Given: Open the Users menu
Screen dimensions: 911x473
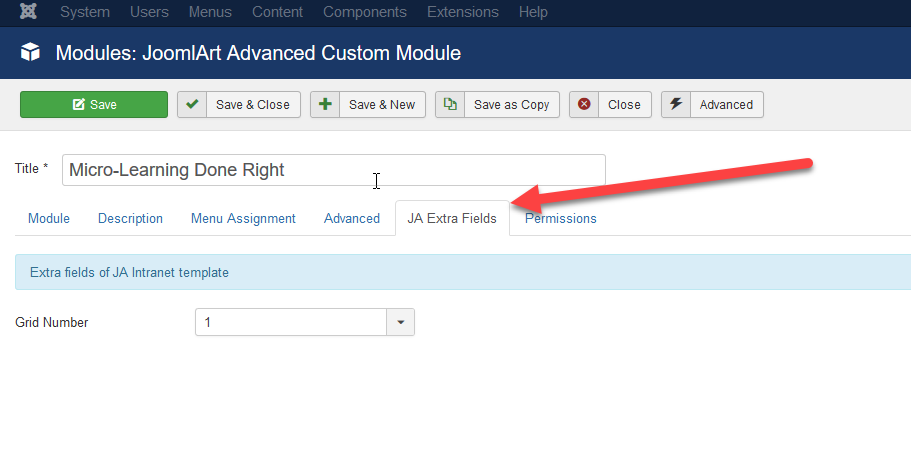Looking at the screenshot, I should coord(149,12).
